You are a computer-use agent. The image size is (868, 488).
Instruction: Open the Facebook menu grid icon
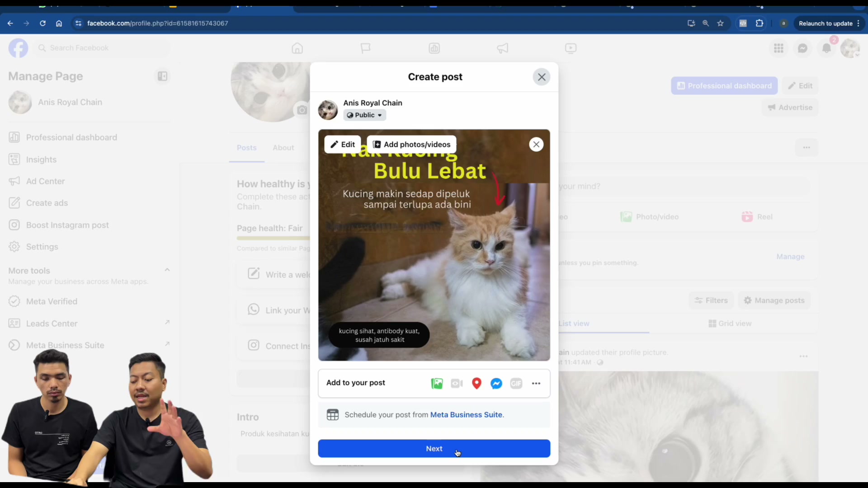point(778,48)
